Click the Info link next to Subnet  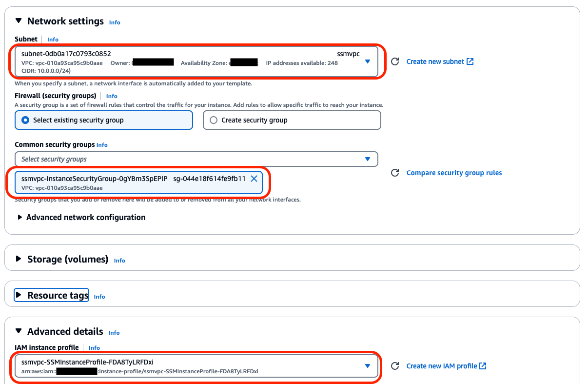pos(52,40)
